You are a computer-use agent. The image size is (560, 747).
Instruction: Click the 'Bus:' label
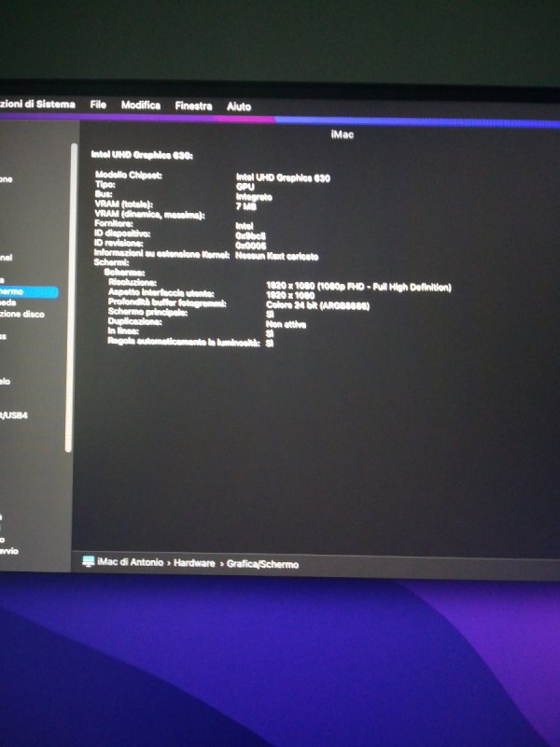[104, 194]
